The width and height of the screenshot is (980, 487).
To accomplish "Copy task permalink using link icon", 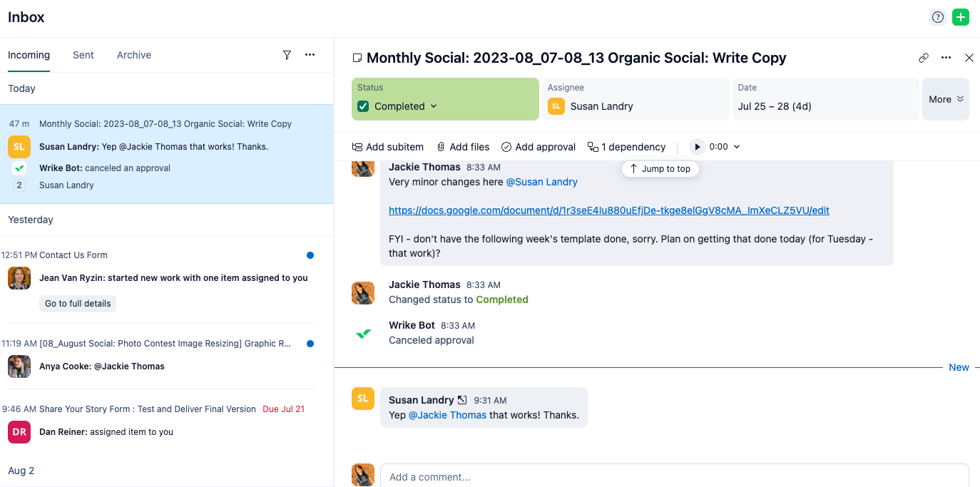I will [924, 58].
